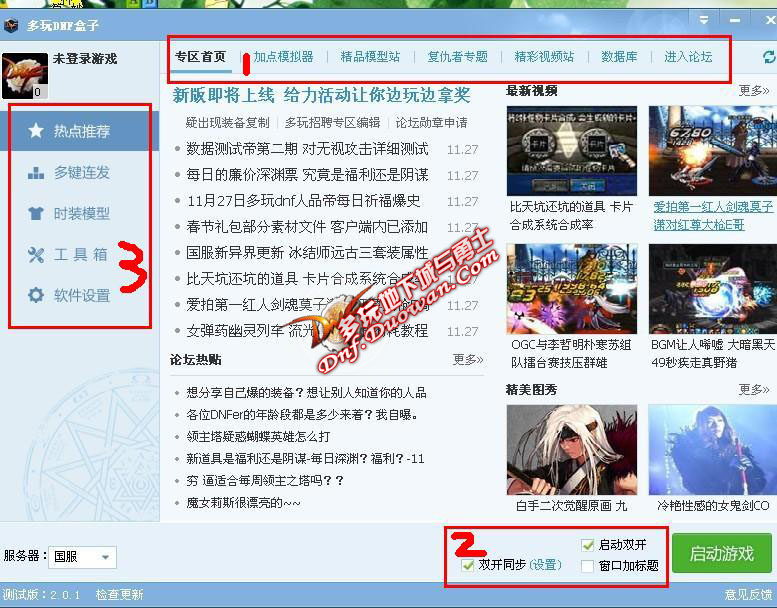Open 软件设置 in the sidebar

click(79, 295)
